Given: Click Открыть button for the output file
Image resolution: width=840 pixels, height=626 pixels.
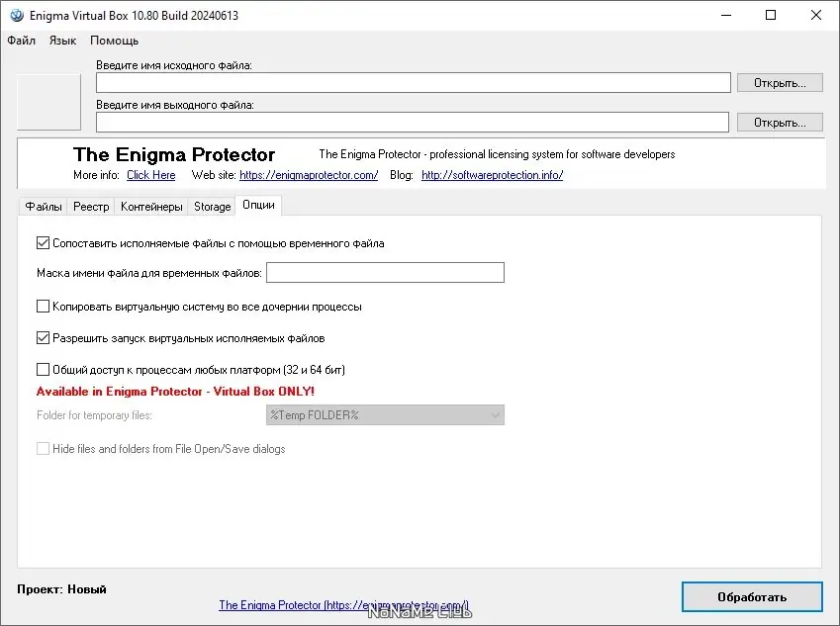Looking at the screenshot, I should [x=780, y=123].
